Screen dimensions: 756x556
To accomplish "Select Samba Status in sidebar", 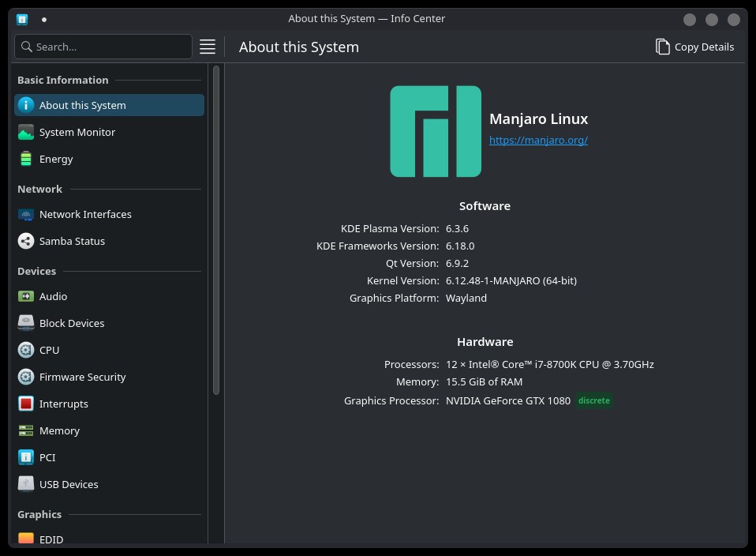I will [109, 241].
